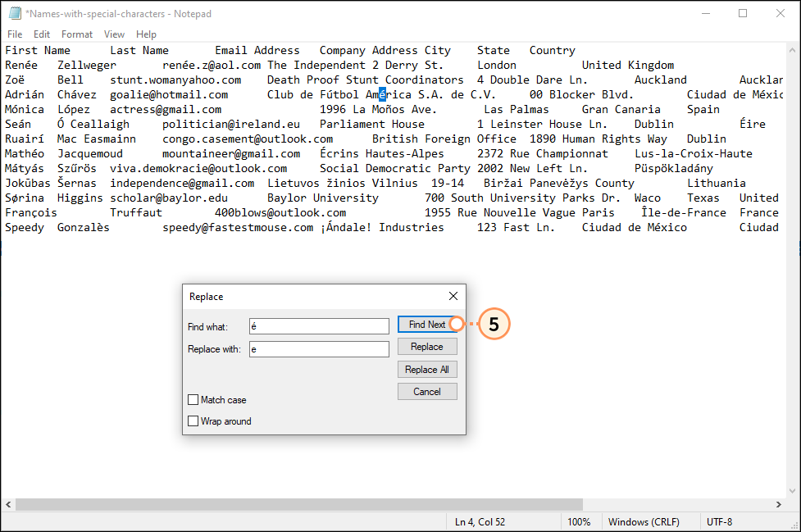Enable the Match case checkbox
Viewport: 801px width, 532px height.
coord(193,400)
